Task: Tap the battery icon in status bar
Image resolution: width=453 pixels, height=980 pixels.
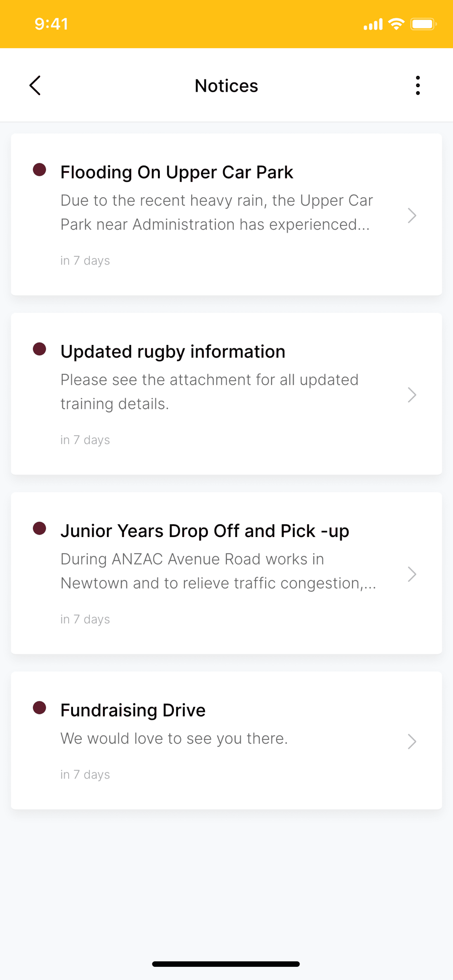Action: pos(423,24)
